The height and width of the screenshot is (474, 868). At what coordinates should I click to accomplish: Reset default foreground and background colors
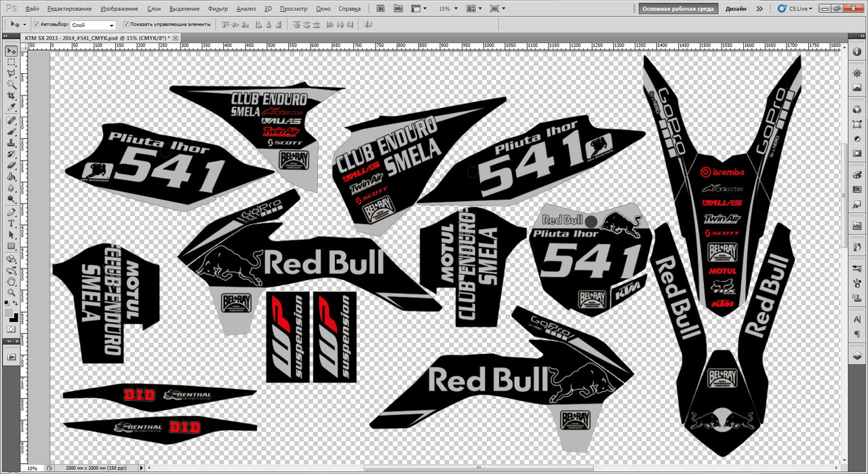point(7,303)
